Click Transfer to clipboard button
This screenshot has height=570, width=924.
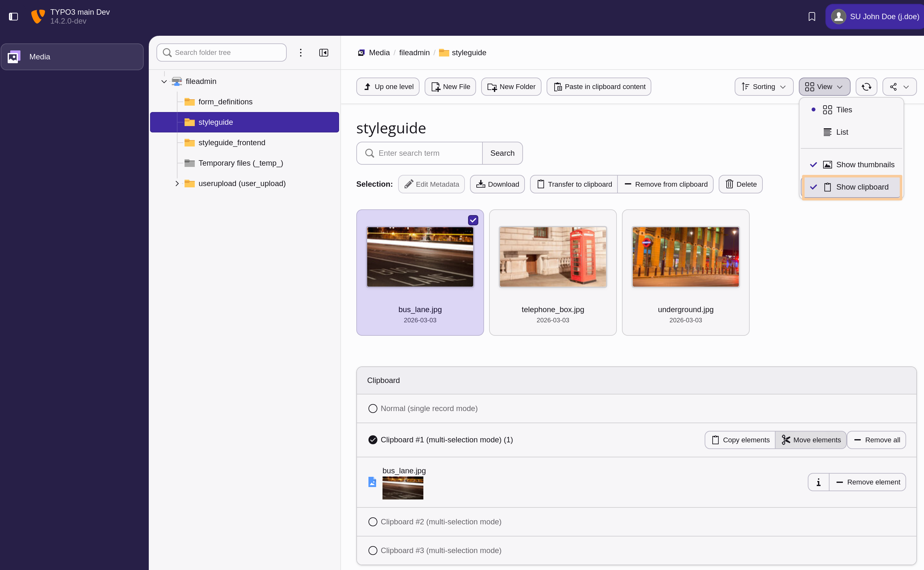(x=574, y=184)
